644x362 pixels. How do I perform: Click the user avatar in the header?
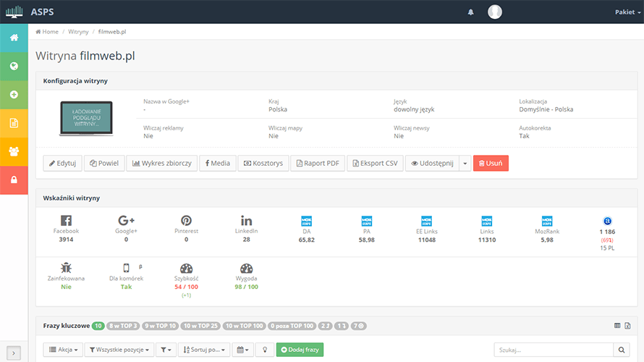click(x=494, y=12)
